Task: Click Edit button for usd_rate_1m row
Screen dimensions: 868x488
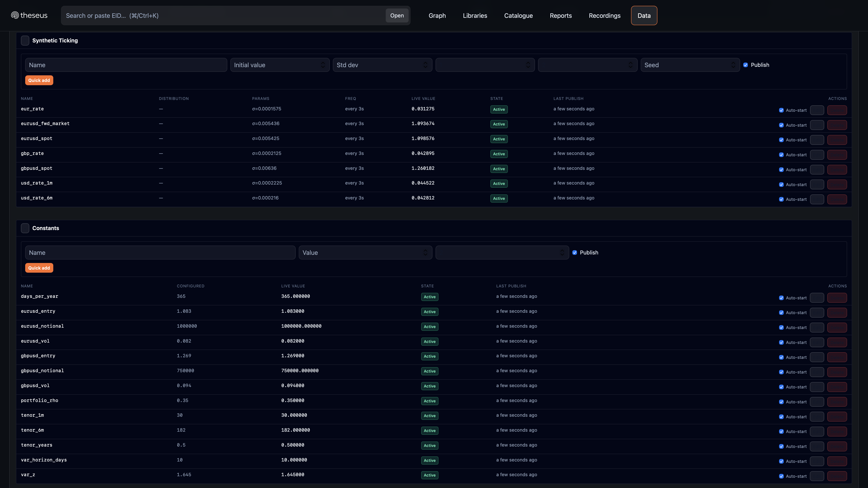Action: tap(817, 184)
